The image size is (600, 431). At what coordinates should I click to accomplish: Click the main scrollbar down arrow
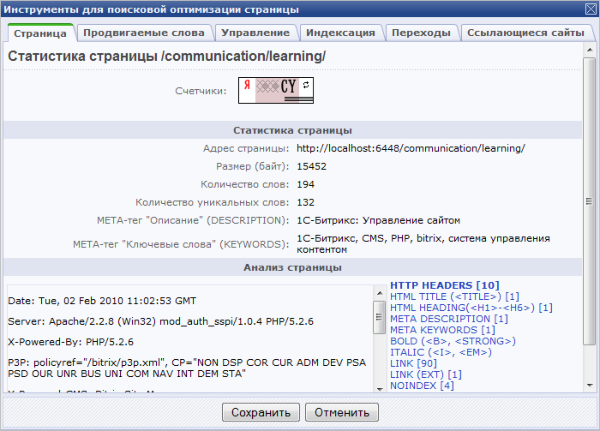coord(589,385)
